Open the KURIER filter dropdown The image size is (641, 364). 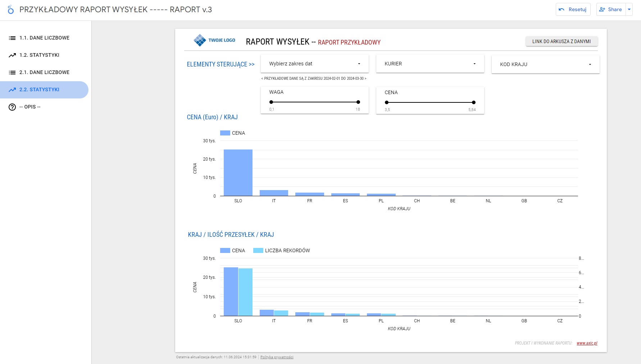point(430,64)
